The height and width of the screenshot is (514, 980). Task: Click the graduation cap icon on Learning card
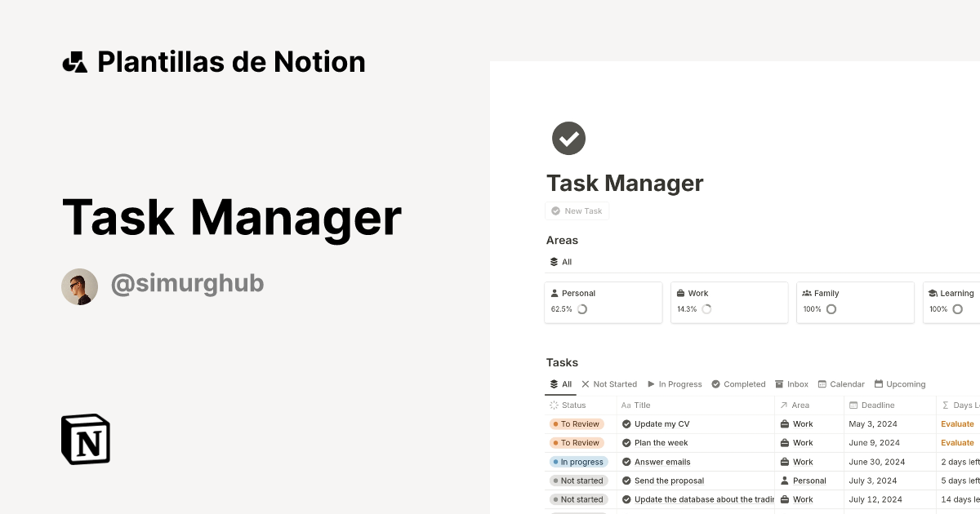[x=931, y=292]
